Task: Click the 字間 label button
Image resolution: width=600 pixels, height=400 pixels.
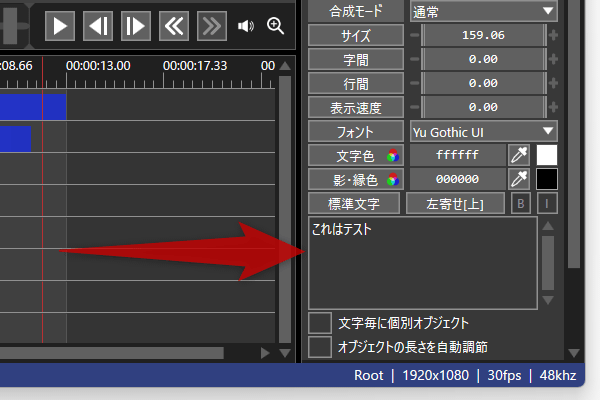Action: click(x=356, y=59)
